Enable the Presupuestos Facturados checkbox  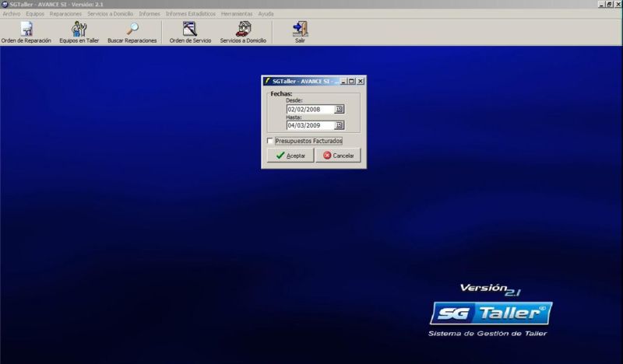pos(270,141)
